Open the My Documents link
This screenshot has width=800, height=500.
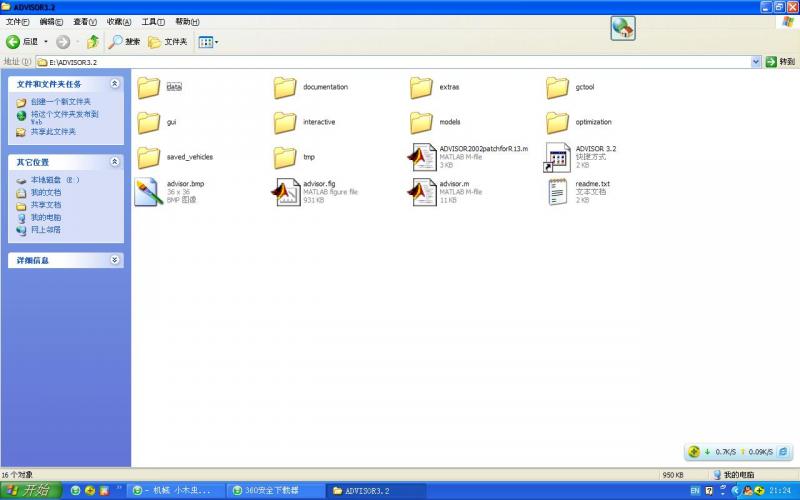[x=45, y=192]
